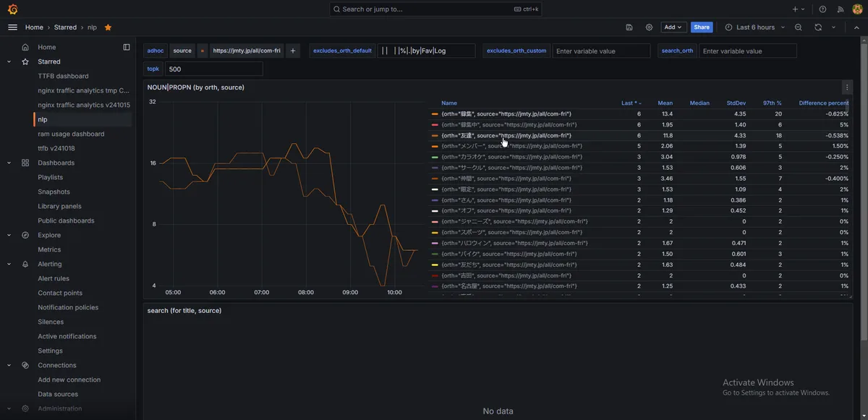
Task: Open the help question mark icon
Action: pos(822,9)
